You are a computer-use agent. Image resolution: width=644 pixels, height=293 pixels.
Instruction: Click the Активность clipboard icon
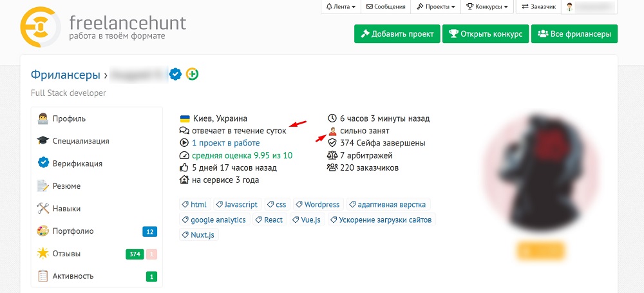[x=43, y=276]
